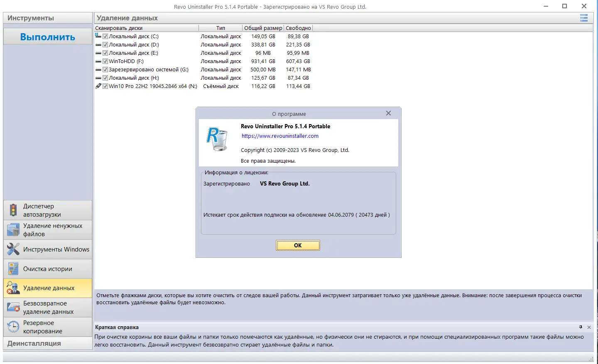Viewport: 598px width, 364px height.
Task: Click the free space value 147,11 MB
Action: pos(299,69)
